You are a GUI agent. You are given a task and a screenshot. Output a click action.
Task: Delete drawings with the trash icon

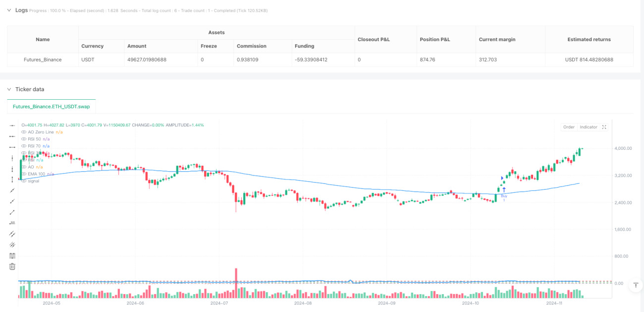point(12,266)
